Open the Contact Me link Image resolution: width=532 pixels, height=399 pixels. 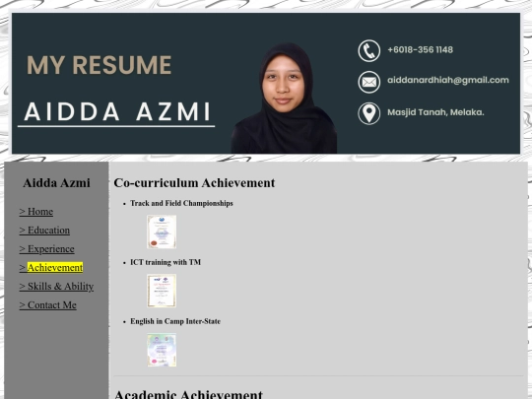coord(48,304)
